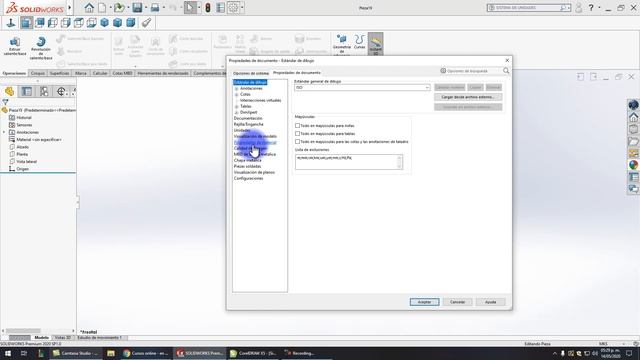Click Extruir saliente/base tool
Image resolution: width=640 pixels, height=360 pixels.
click(15, 46)
